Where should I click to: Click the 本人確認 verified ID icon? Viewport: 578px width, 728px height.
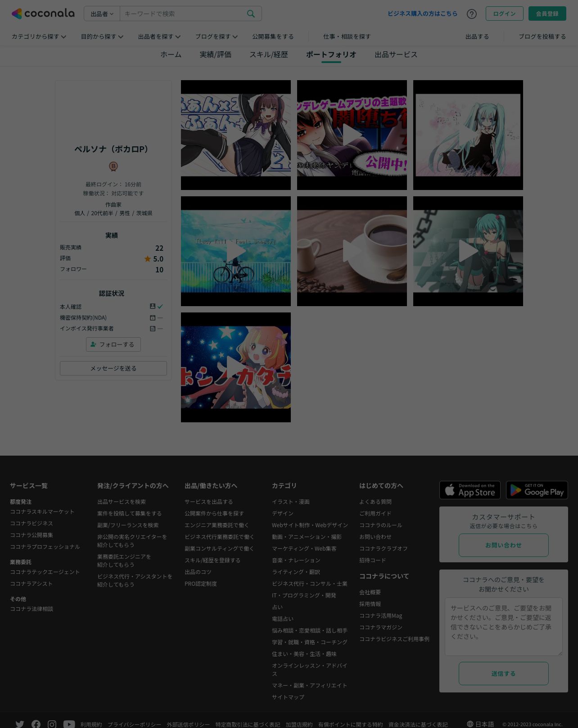(x=153, y=307)
